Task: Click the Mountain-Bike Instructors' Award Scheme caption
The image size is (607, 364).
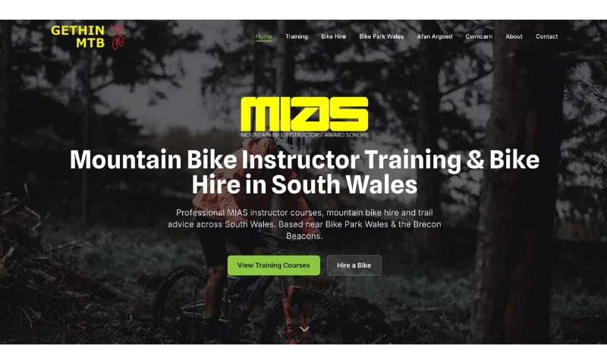Action: [x=304, y=135]
